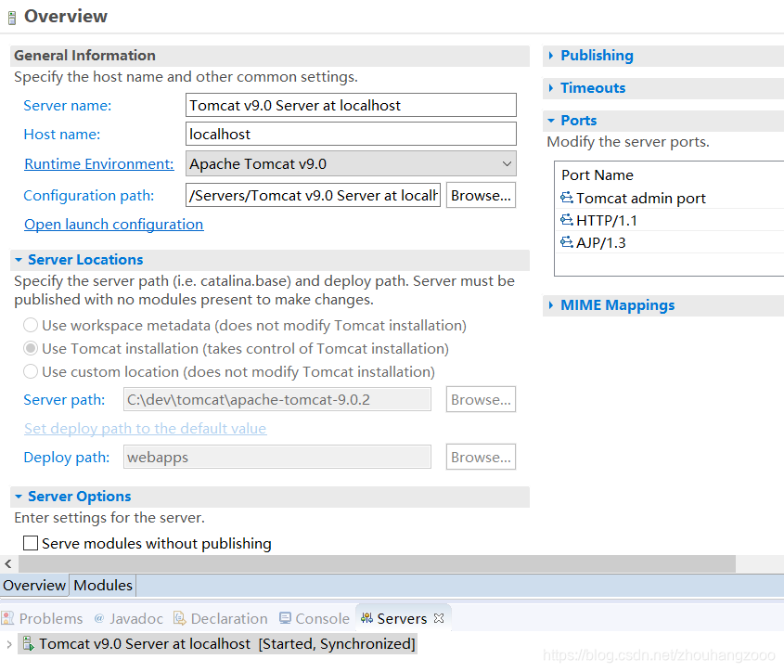784x672 pixels.
Task: Open the Runtime Environment link
Action: 99,163
